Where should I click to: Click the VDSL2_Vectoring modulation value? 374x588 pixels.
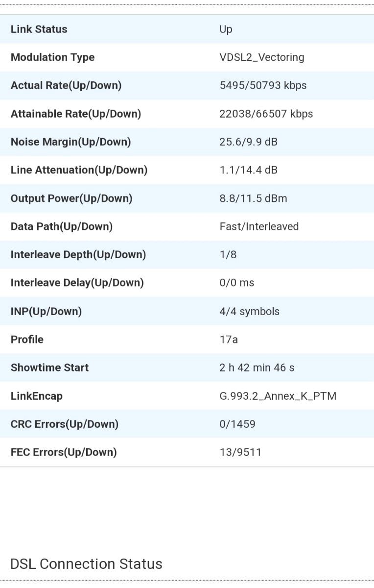coord(262,57)
